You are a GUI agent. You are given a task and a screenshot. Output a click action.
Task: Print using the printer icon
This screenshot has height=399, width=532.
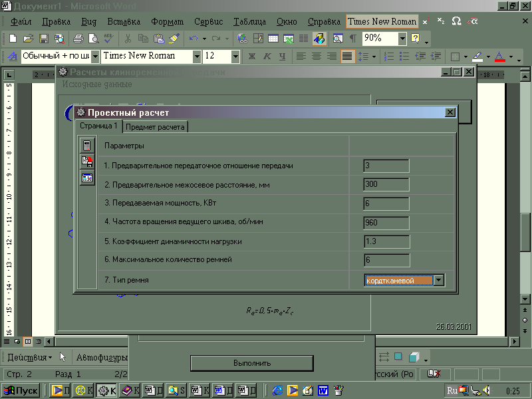[x=78, y=39]
